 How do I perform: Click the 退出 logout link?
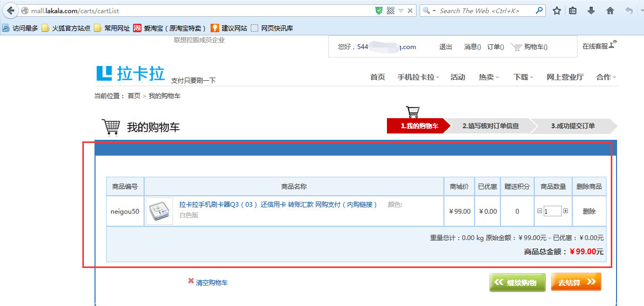point(446,47)
